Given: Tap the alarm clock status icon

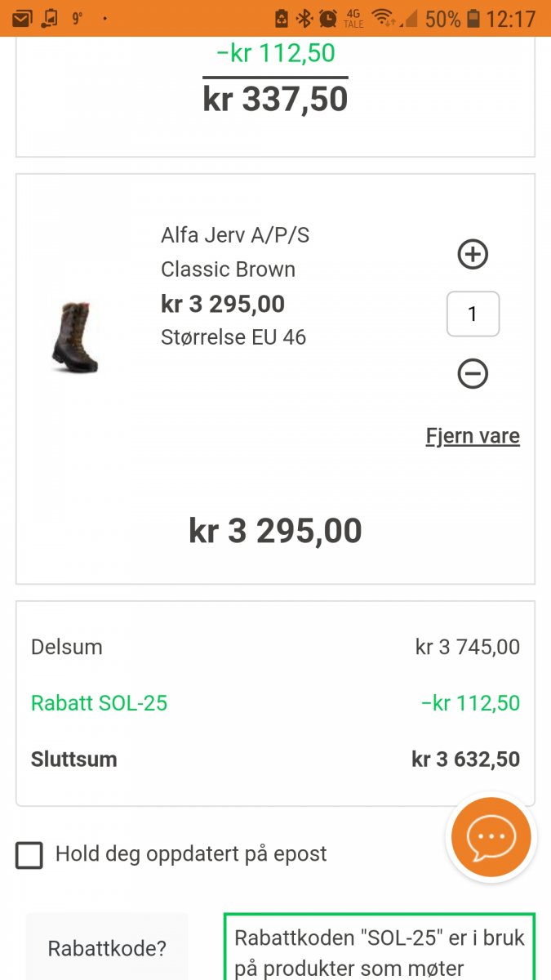Looking at the screenshot, I should 328,18.
